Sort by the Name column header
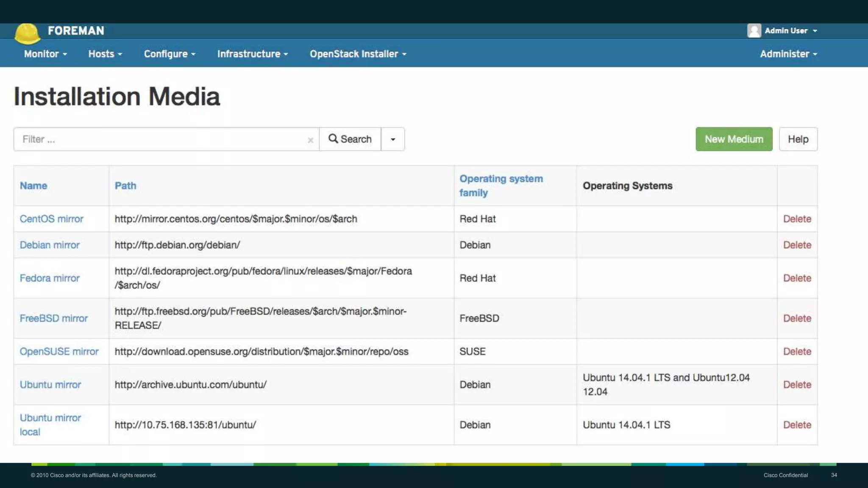The height and width of the screenshot is (488, 868). pos(33,186)
